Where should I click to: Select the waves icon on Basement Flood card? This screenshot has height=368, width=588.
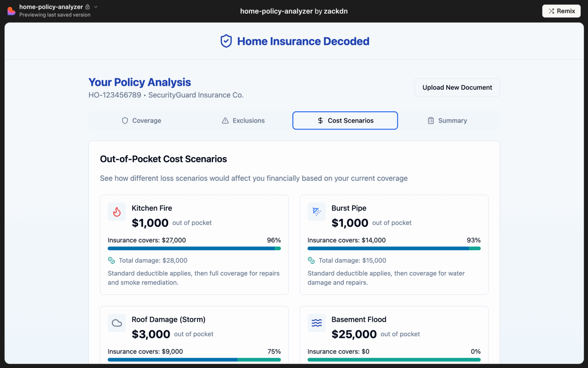tap(317, 323)
